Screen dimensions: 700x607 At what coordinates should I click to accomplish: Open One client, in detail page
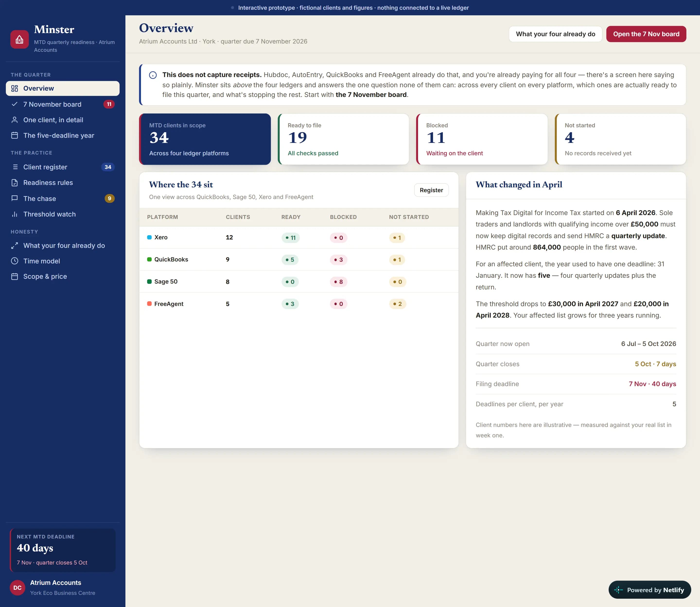(63, 120)
